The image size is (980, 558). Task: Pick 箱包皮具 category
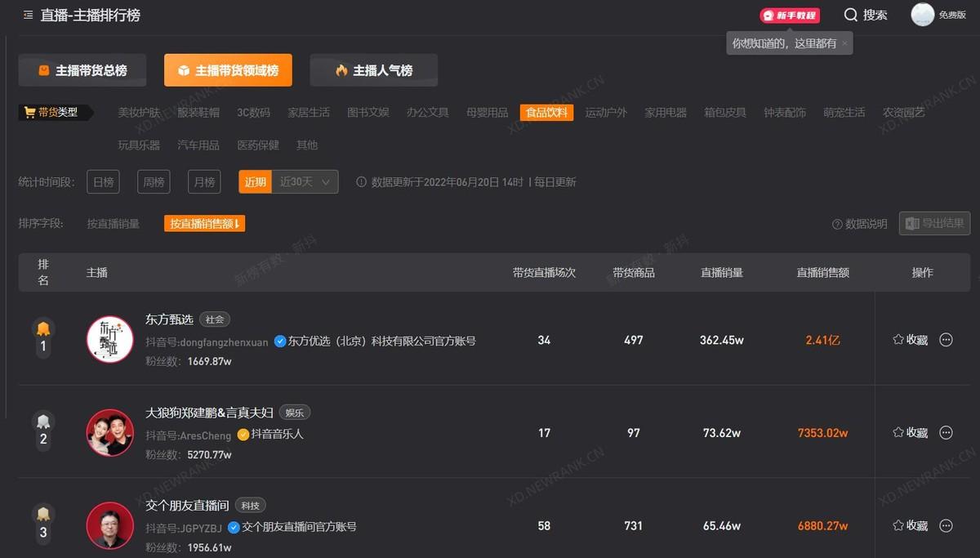[x=725, y=113]
